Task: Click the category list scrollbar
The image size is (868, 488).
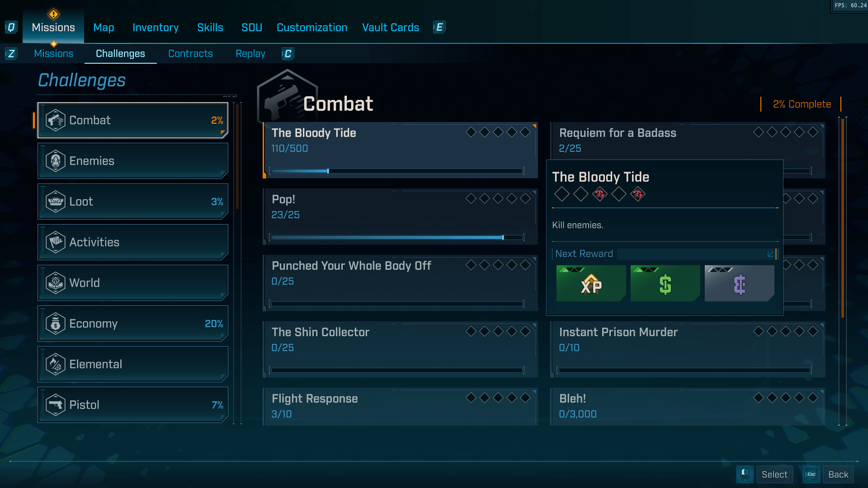Action: pyautogui.click(x=237, y=156)
